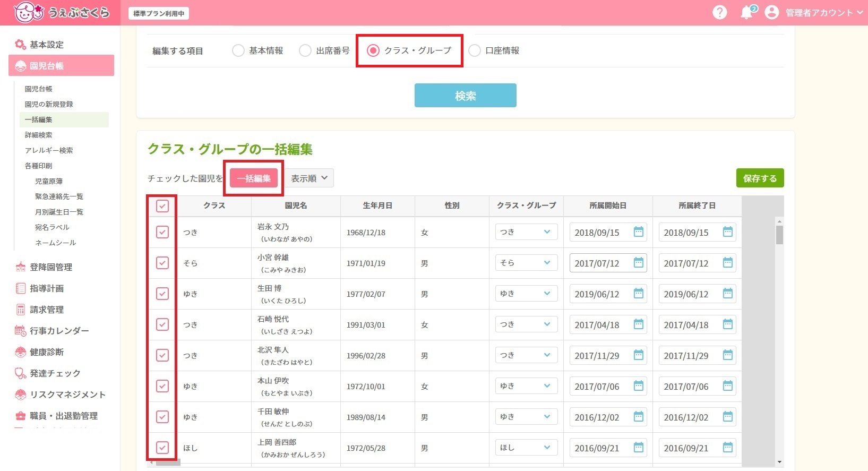
Task: Open calendar for 岩永 文乃 start date
Action: tap(639, 232)
